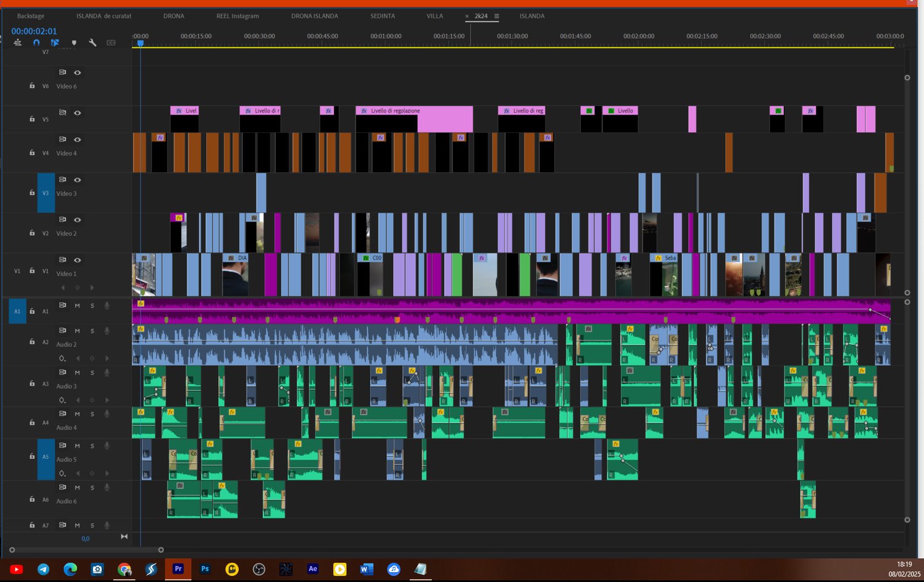Toggle sync lock on V5 track
Screen dimensions: 924x582
pyautogui.click(x=62, y=113)
